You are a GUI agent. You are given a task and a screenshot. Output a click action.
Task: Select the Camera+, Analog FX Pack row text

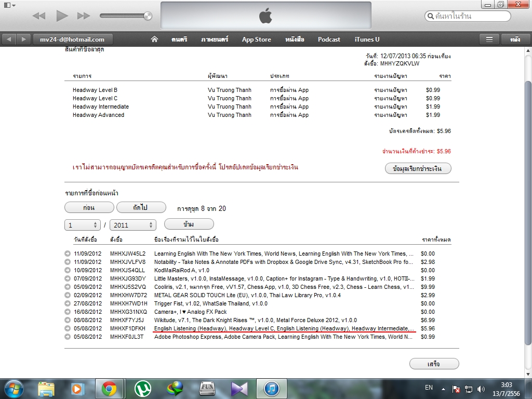coord(190,312)
